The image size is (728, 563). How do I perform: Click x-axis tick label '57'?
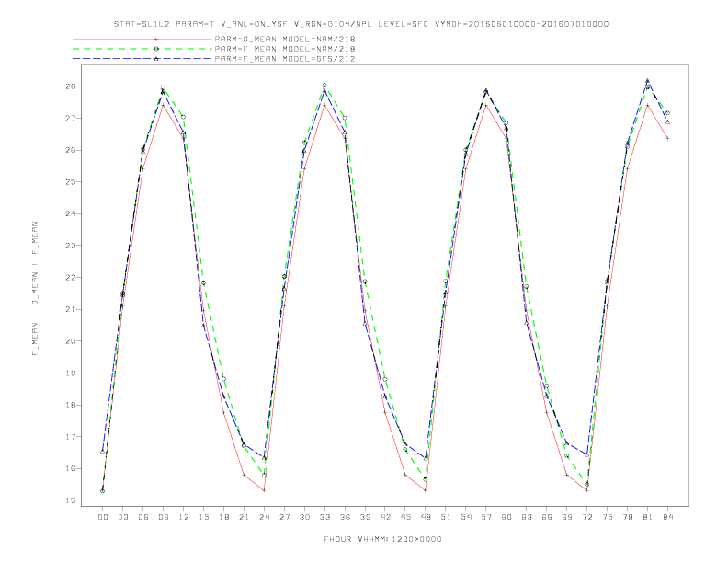tap(486, 517)
